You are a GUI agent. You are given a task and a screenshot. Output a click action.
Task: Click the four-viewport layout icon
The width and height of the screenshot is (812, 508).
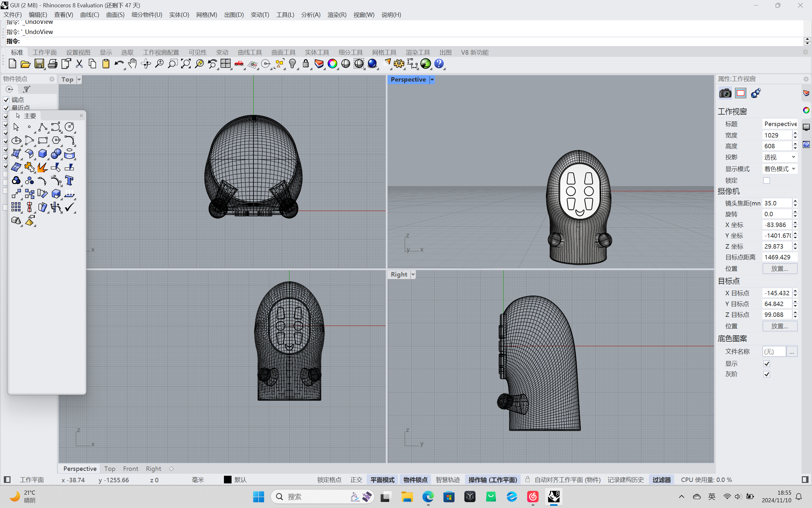pyautogui.click(x=226, y=63)
